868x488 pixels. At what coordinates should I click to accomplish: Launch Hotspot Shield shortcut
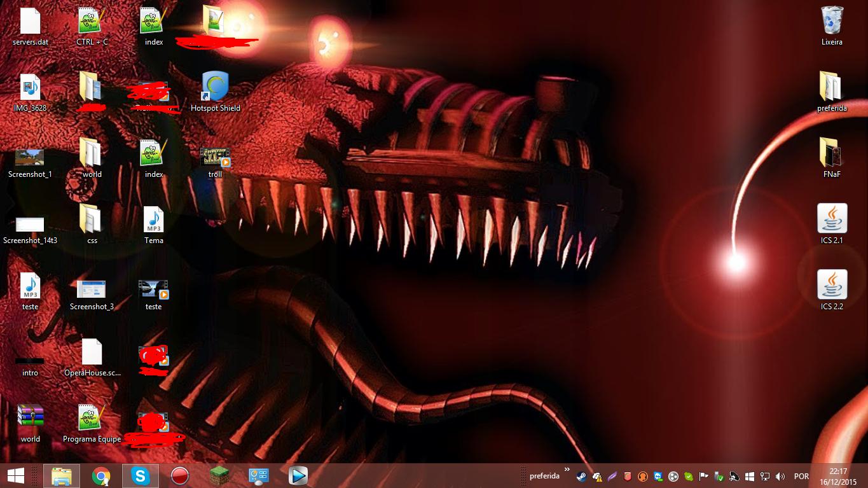click(216, 92)
